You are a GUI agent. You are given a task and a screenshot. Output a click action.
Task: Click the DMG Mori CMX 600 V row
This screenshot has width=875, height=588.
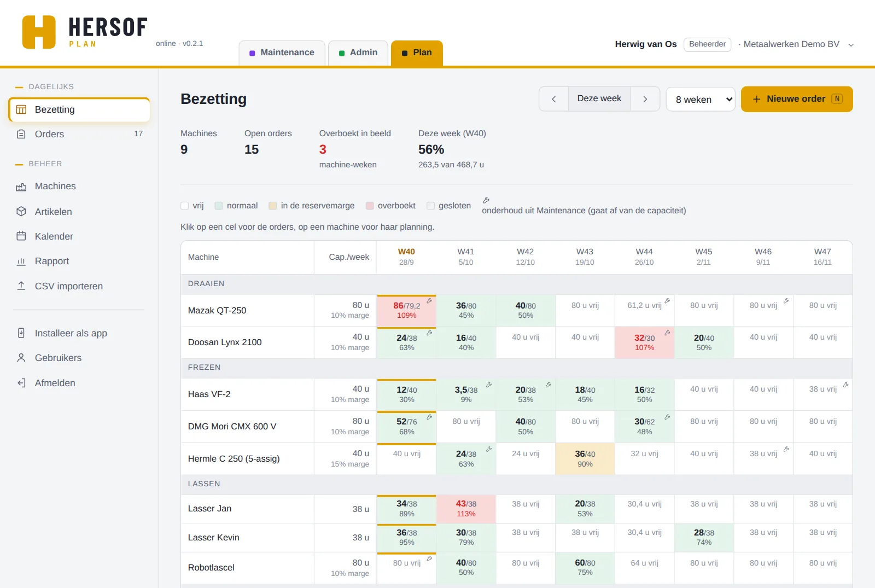pyautogui.click(x=517, y=427)
